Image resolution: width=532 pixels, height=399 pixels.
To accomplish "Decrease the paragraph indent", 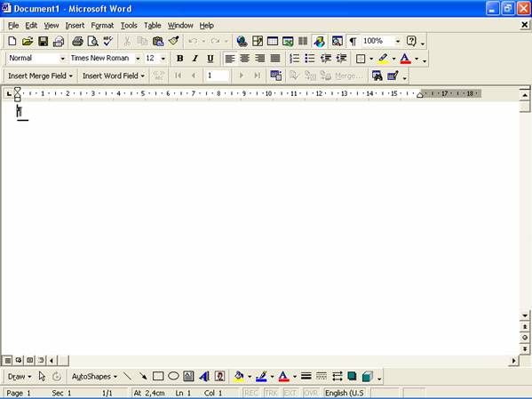I will (325, 59).
